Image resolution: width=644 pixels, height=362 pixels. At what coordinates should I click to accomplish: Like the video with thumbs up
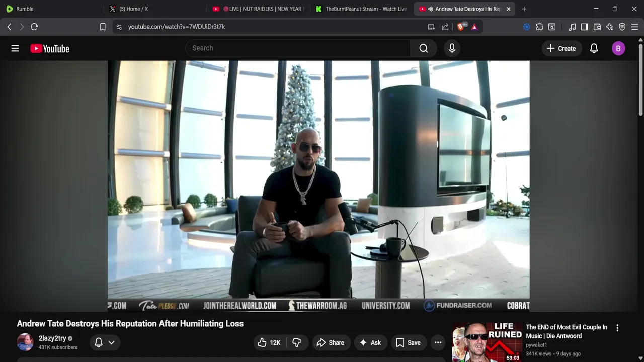[269, 343]
